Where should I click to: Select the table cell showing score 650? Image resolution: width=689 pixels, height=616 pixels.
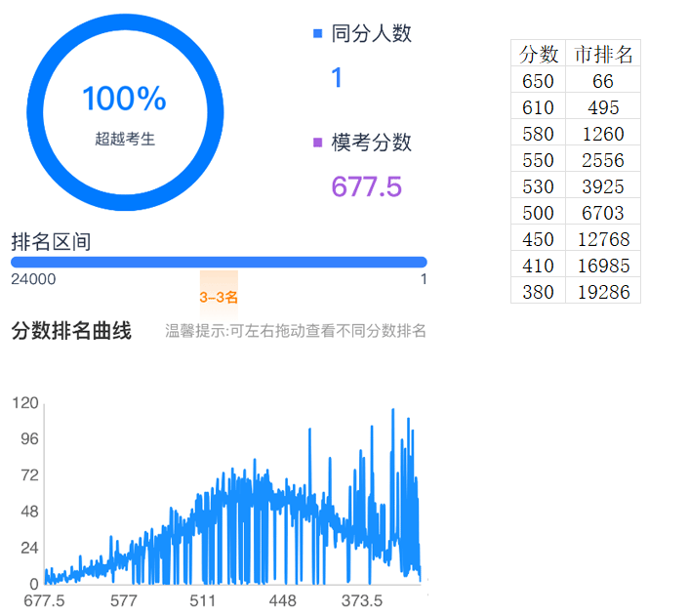(538, 81)
